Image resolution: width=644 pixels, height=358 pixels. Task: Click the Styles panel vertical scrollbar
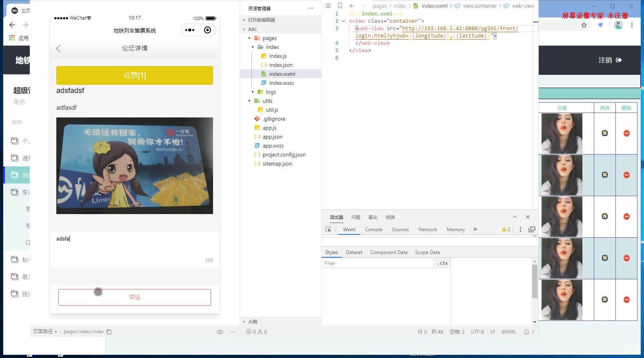[535, 281]
